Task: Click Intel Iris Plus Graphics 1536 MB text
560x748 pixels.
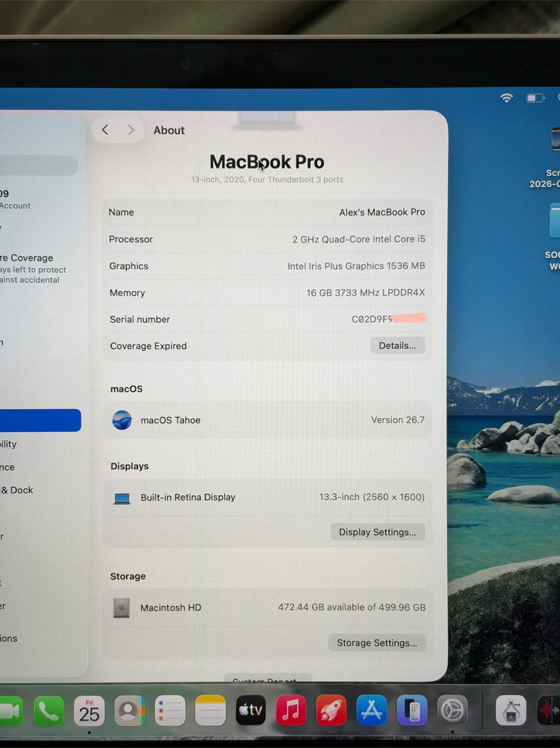Action: (x=357, y=266)
